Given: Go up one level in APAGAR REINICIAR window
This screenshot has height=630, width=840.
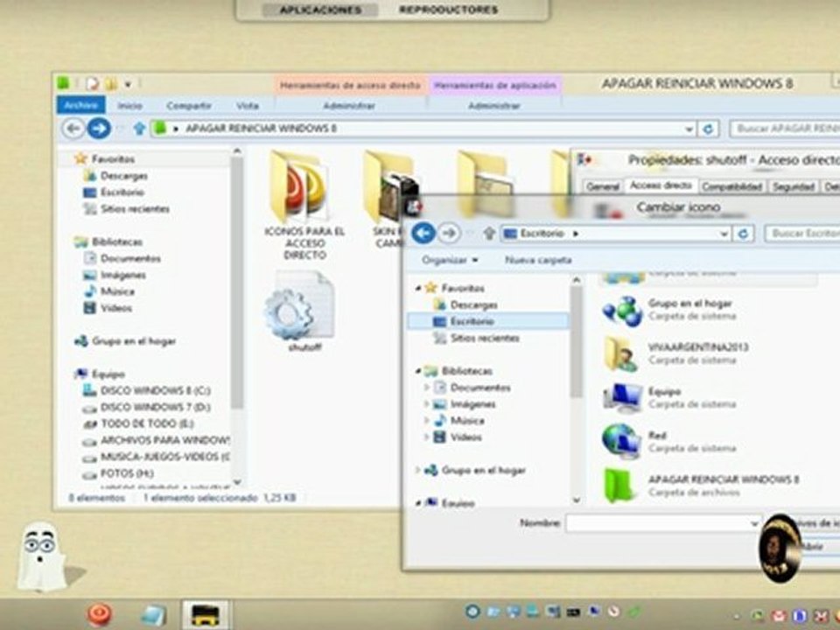Looking at the screenshot, I should coord(139,129).
